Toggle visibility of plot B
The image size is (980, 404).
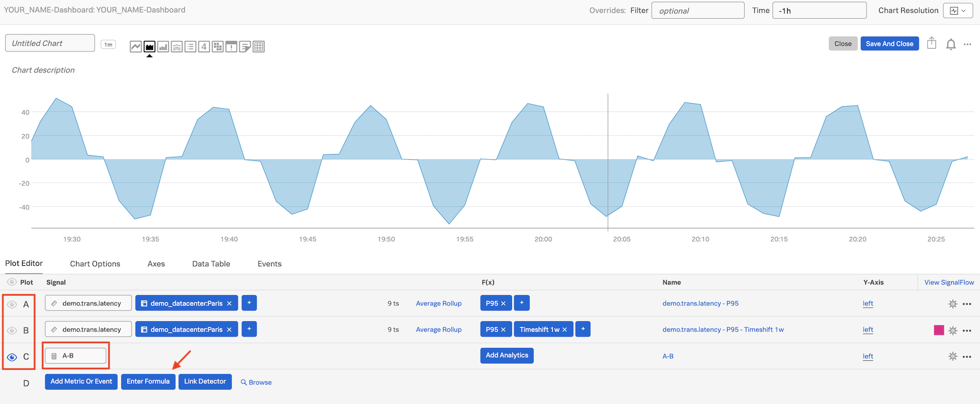(12, 330)
